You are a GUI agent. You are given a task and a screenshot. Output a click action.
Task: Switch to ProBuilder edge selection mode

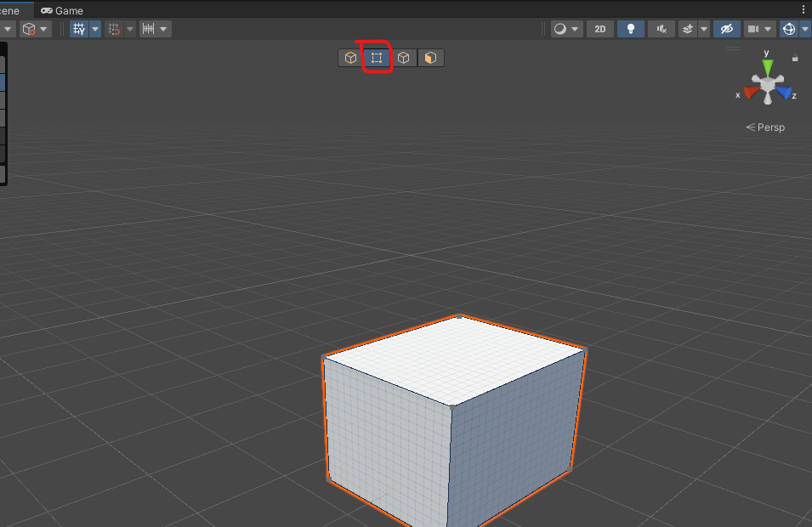tap(404, 58)
